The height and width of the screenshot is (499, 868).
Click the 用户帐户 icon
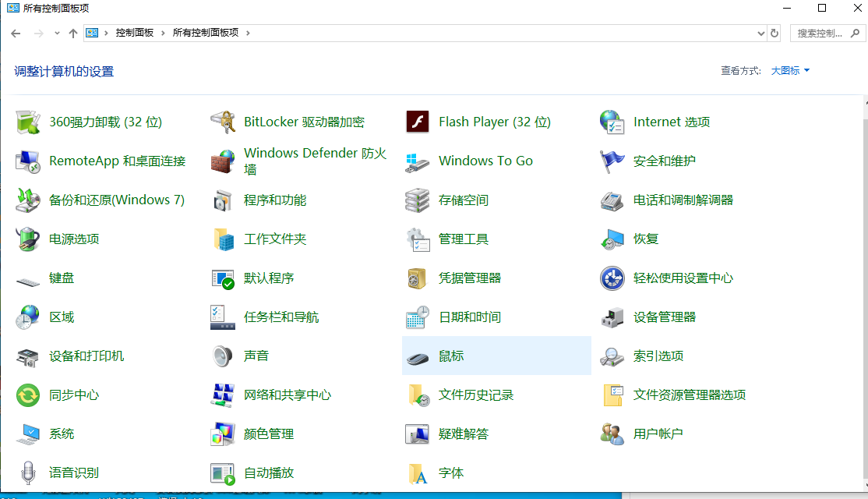pyautogui.click(x=612, y=434)
